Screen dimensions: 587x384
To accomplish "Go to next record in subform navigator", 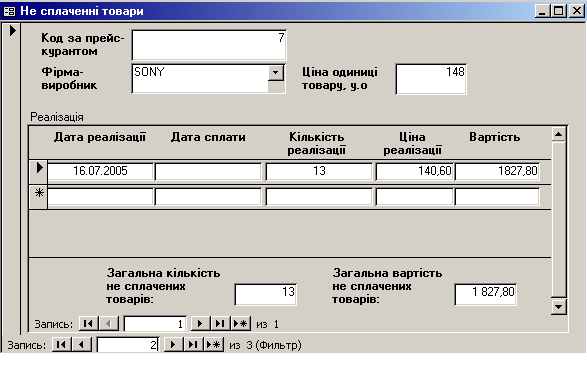I will coord(200,323).
